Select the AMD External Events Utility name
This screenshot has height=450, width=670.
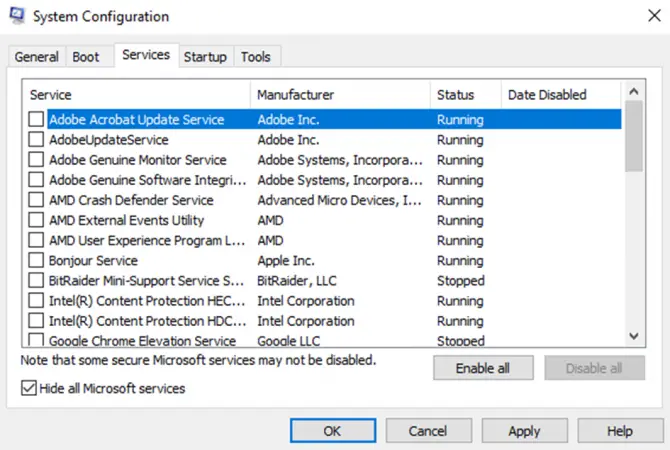coord(126,220)
